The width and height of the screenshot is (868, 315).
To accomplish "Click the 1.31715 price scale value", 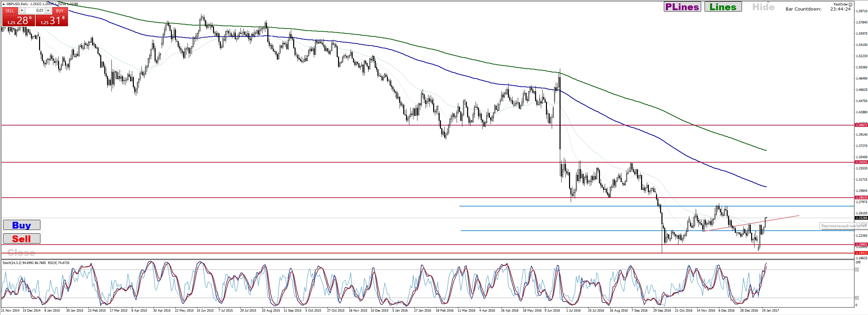I will coord(862,180).
